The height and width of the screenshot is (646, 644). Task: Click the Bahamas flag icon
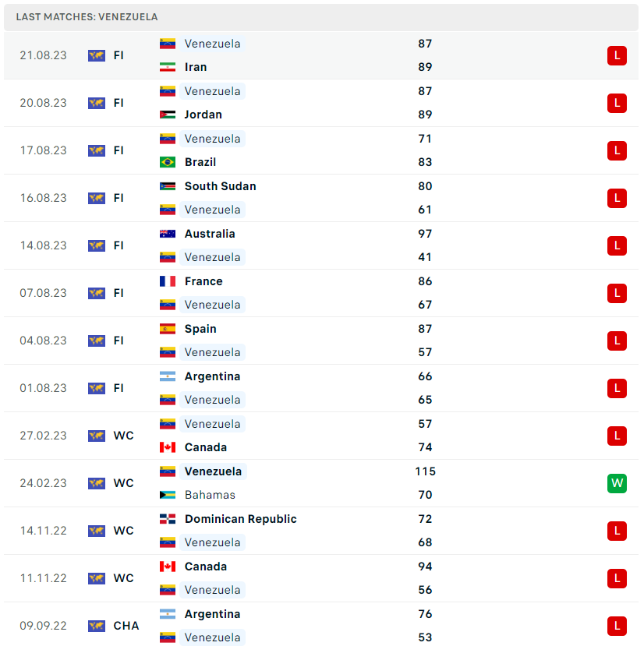pos(168,495)
